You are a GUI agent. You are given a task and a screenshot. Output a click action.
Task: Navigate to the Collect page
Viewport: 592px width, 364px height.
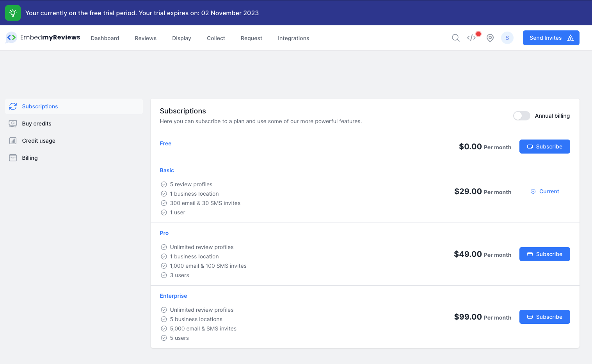coord(215,38)
